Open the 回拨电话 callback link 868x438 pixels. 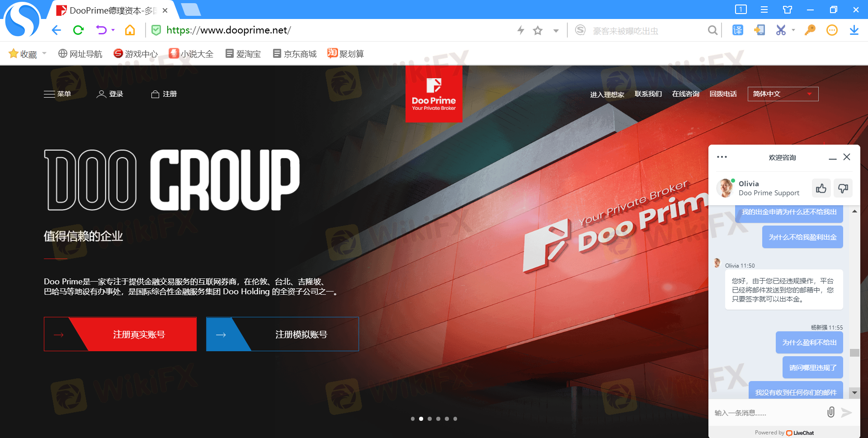[x=723, y=94]
